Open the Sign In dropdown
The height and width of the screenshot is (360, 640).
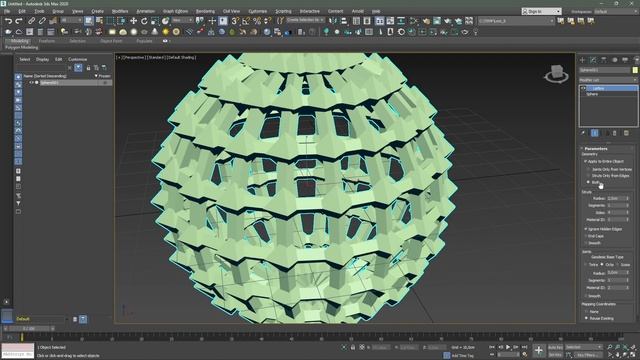tap(541, 11)
